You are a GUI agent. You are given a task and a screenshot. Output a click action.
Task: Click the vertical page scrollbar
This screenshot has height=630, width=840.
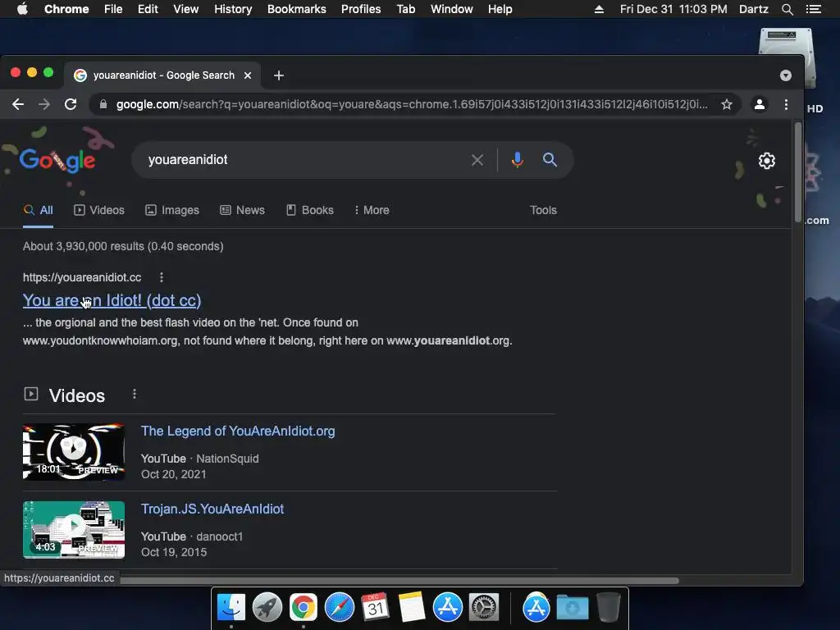[x=798, y=172]
